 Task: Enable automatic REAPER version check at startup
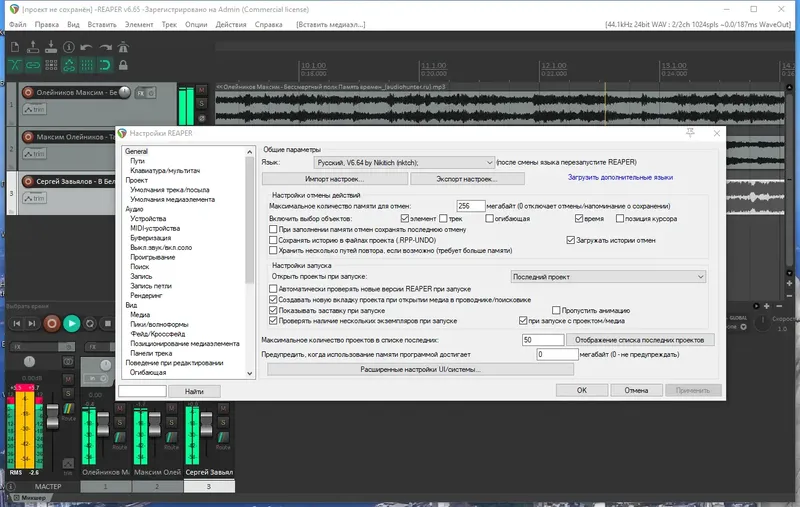(x=273, y=289)
